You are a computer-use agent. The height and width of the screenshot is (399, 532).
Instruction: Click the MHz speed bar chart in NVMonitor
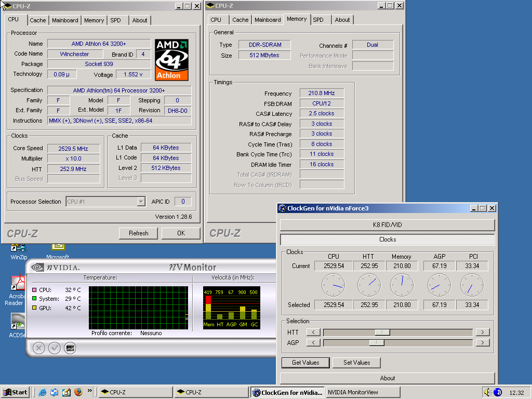232,308
